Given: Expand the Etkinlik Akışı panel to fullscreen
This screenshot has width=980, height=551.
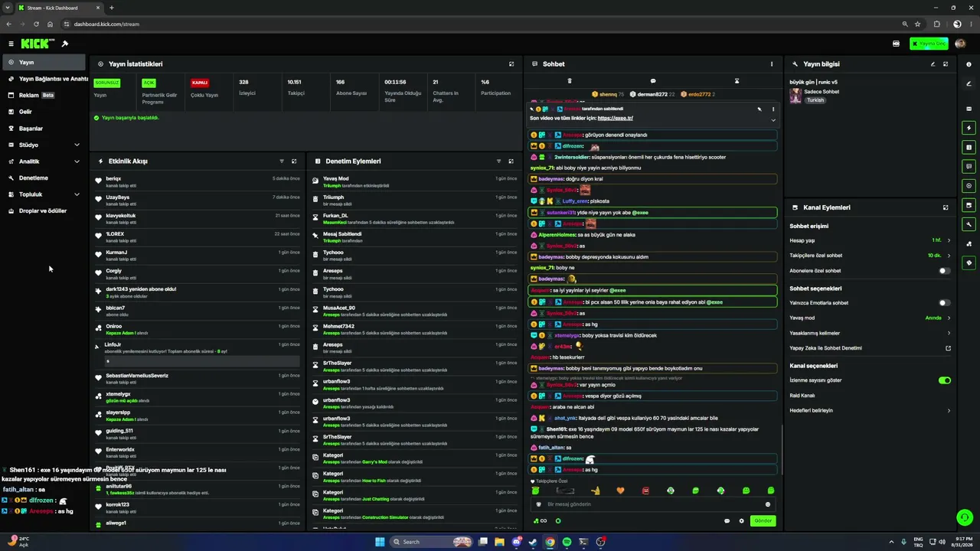Looking at the screenshot, I should coord(294,161).
